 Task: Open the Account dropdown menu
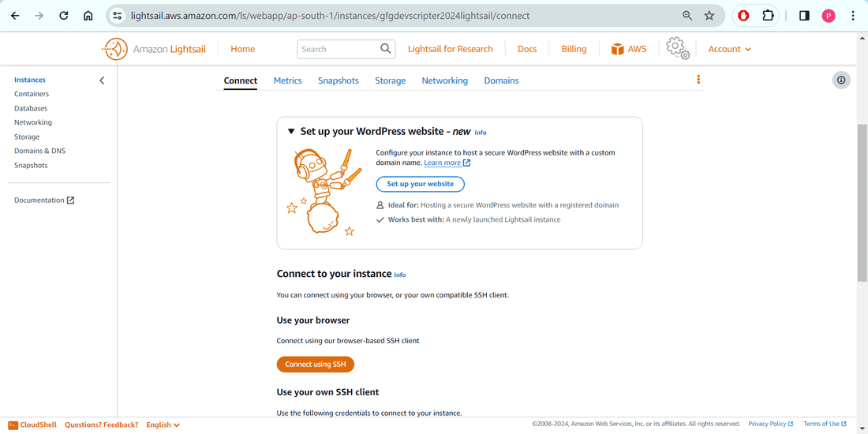tap(729, 49)
